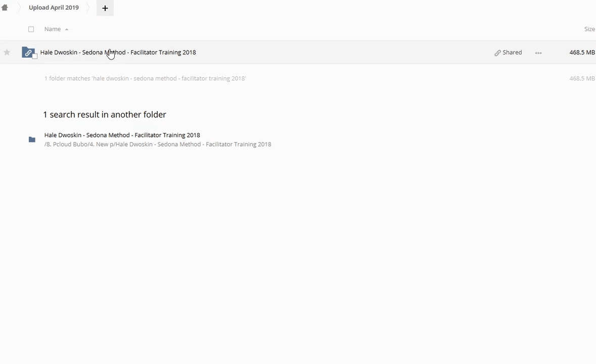Sort files by the Size column
Screen dimensions: 596x364
coord(589,29)
